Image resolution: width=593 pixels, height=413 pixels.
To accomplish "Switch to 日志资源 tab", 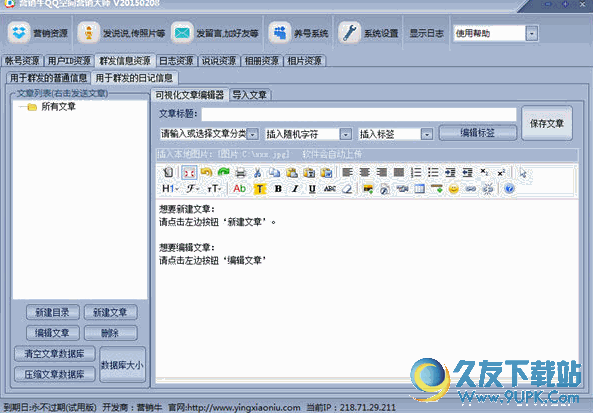I will pos(177,61).
